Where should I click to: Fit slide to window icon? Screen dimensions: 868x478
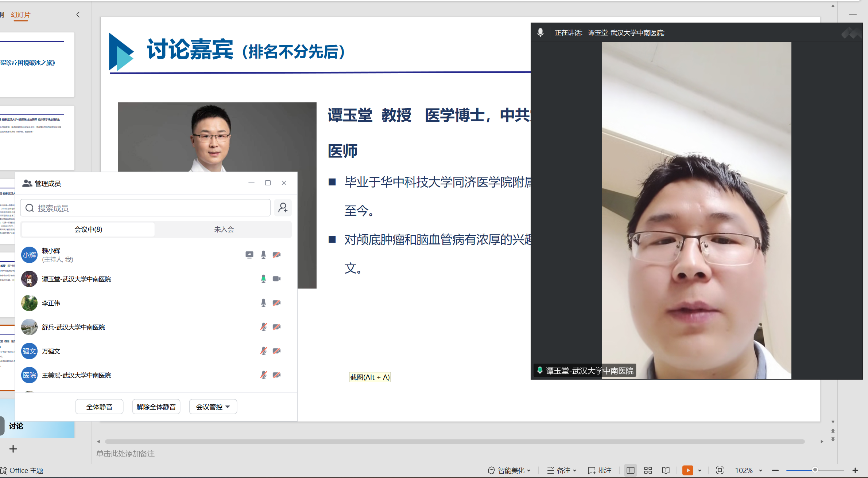(x=720, y=470)
